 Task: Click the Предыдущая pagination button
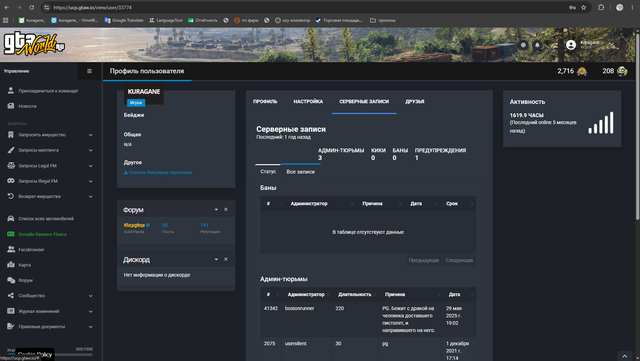click(424, 260)
